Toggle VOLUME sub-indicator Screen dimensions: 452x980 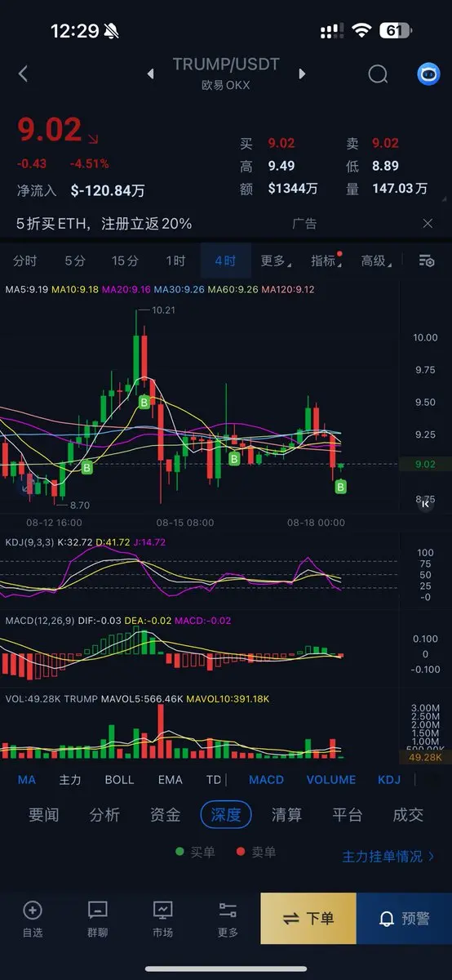331,779
